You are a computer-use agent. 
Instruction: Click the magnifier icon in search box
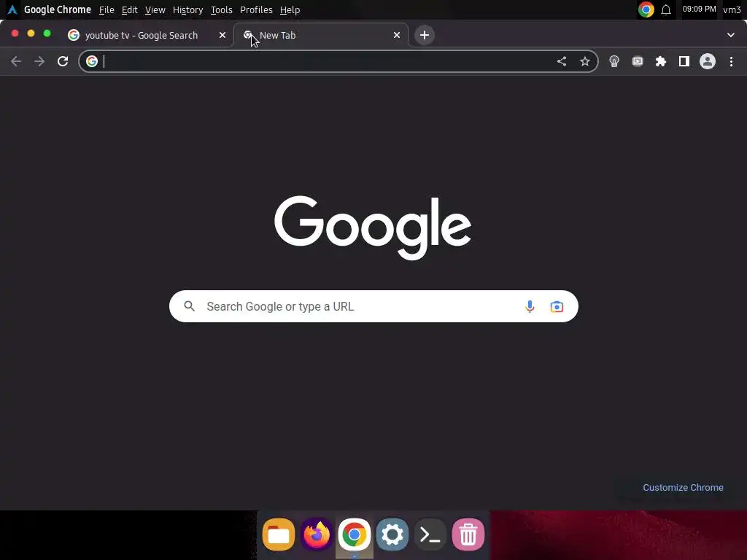pyautogui.click(x=189, y=306)
